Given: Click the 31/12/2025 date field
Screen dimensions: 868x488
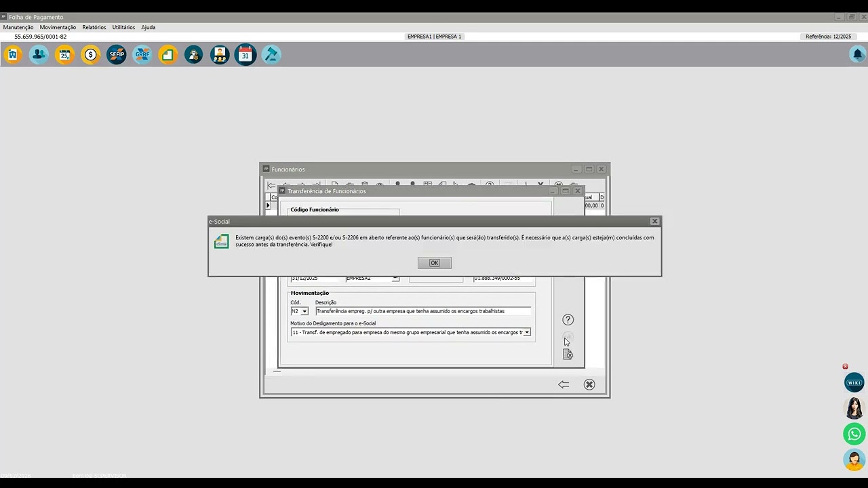Looking at the screenshot, I should pos(315,279).
